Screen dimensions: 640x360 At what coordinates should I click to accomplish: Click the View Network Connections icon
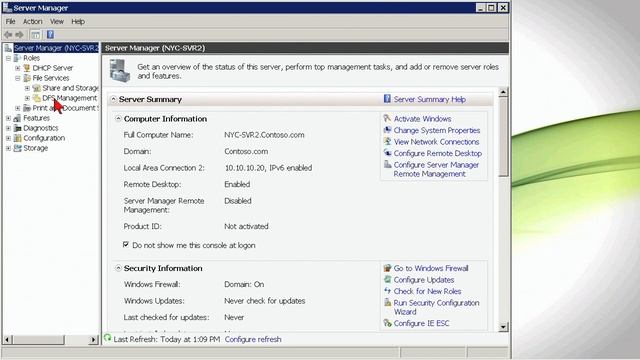tap(387, 141)
